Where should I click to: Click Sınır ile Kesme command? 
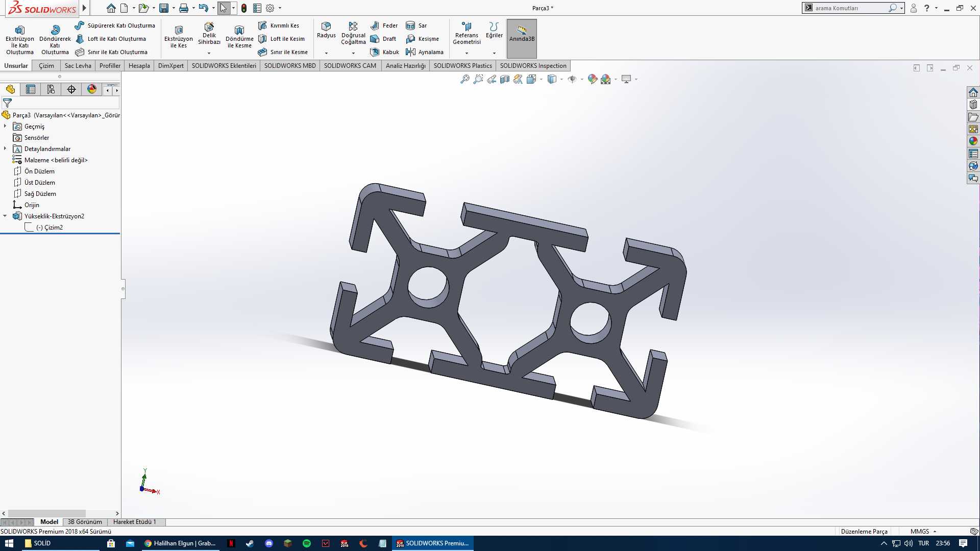tap(283, 52)
